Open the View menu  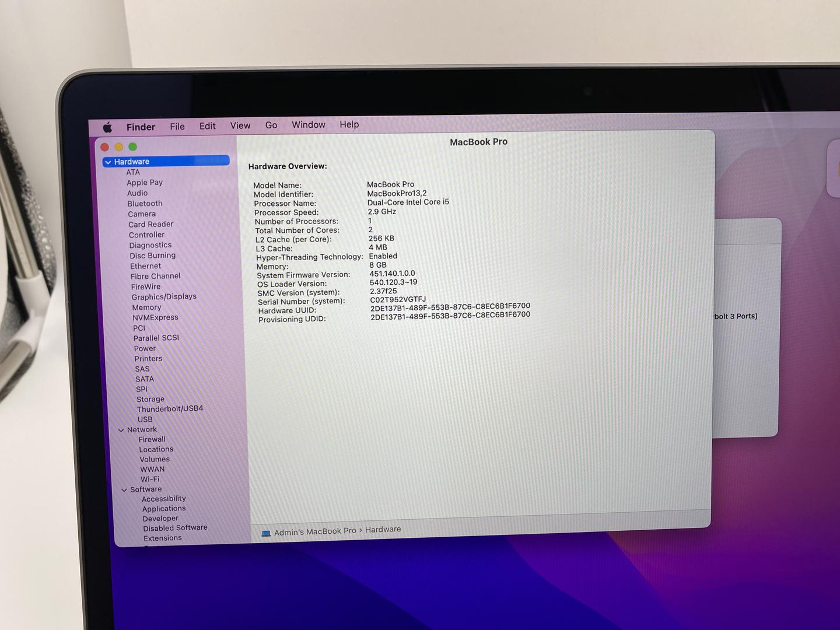pyautogui.click(x=240, y=125)
